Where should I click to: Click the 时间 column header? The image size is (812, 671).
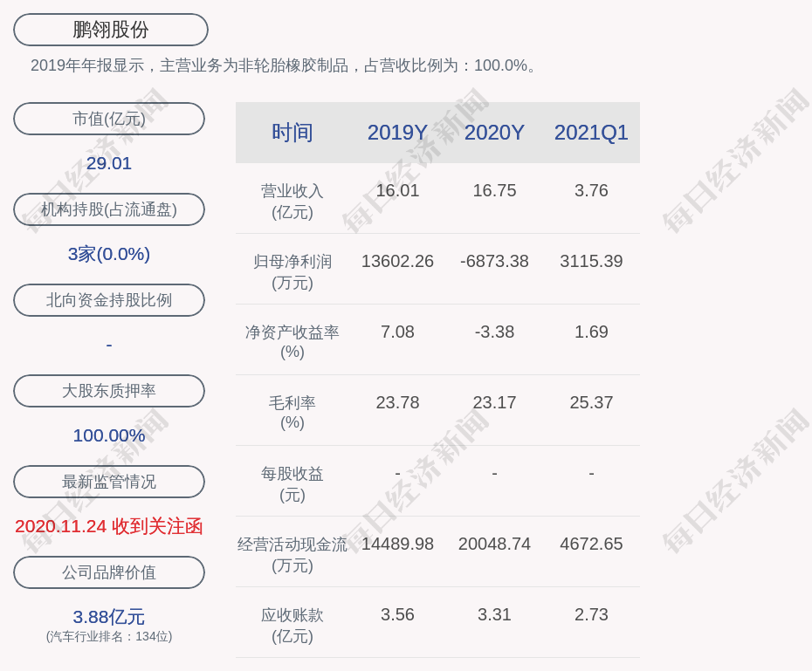[x=292, y=133]
